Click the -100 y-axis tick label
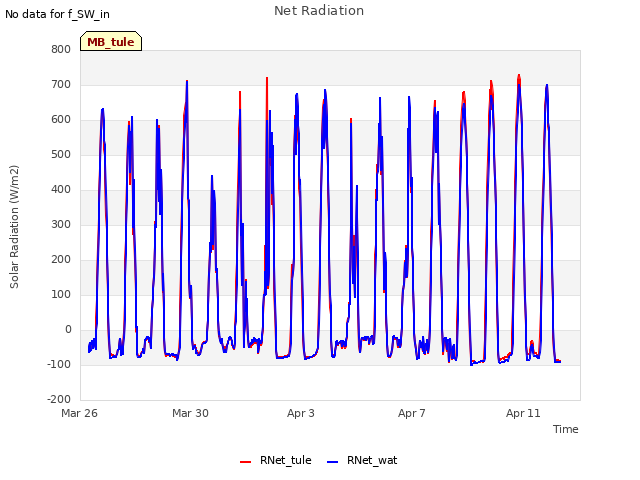The width and height of the screenshot is (640, 480). pos(59,364)
